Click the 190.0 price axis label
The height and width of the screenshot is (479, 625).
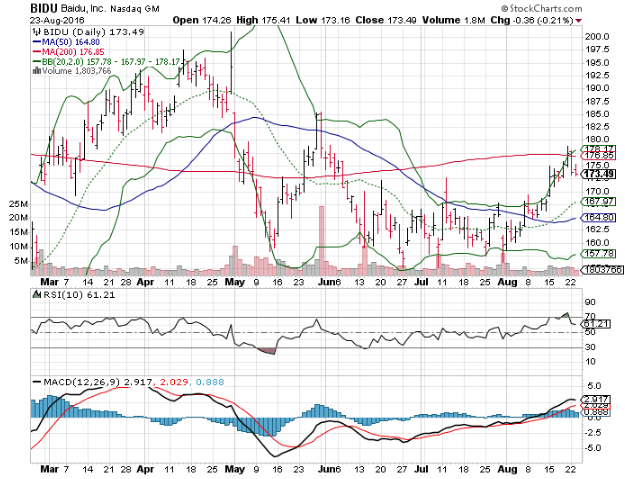pos(597,88)
